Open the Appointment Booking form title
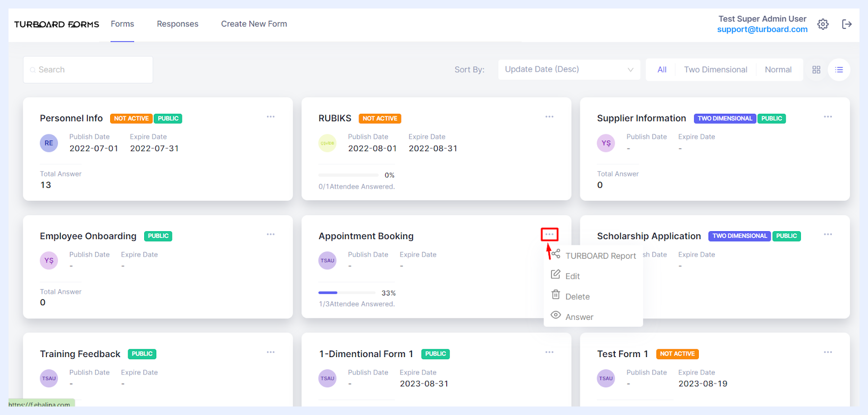868x415 pixels. pos(366,236)
